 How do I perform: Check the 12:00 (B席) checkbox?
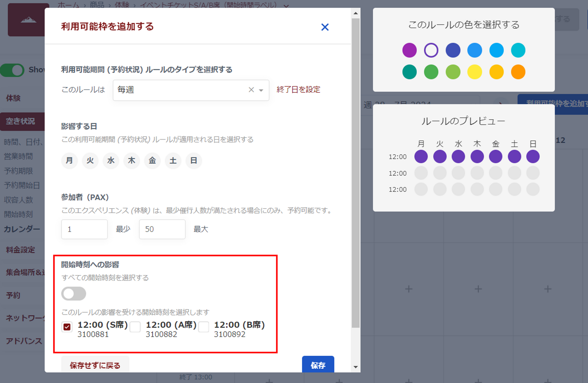tap(204, 327)
